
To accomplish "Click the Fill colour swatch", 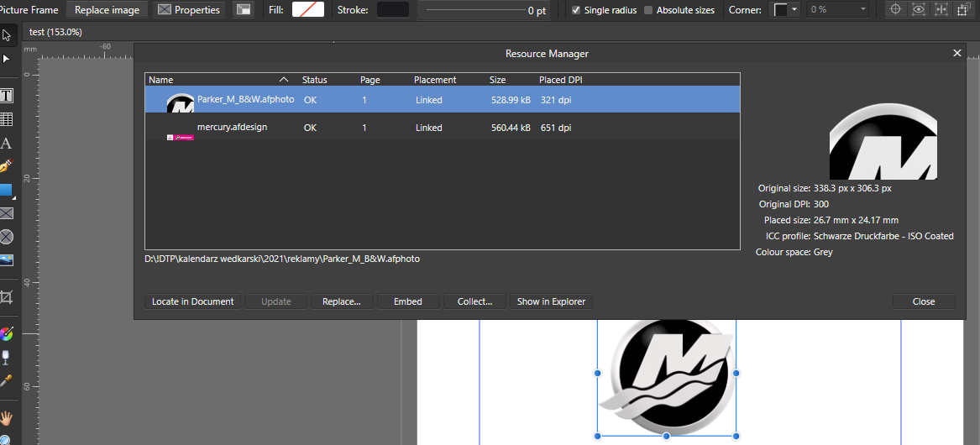I will [308, 10].
